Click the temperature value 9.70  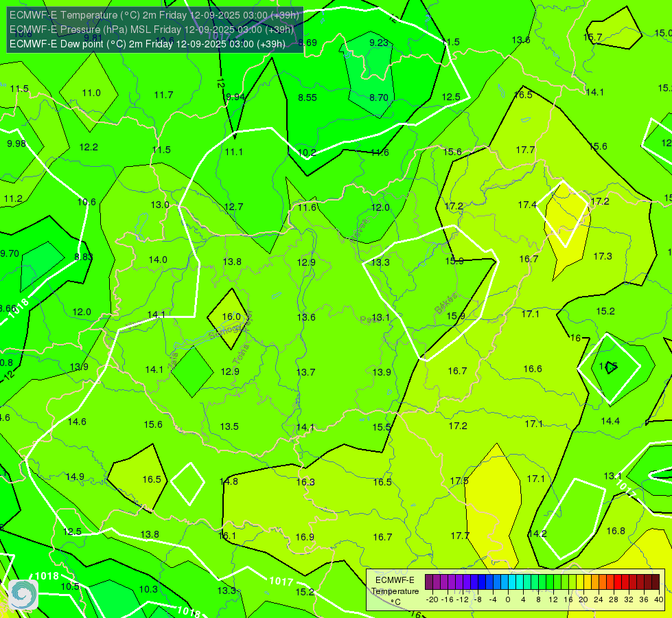10,253
